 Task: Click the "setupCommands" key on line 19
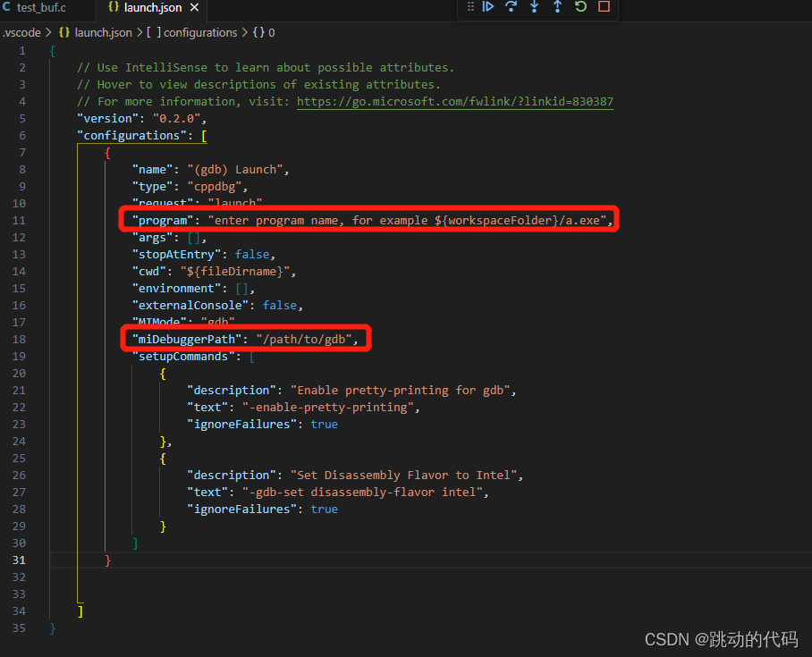click(x=183, y=356)
